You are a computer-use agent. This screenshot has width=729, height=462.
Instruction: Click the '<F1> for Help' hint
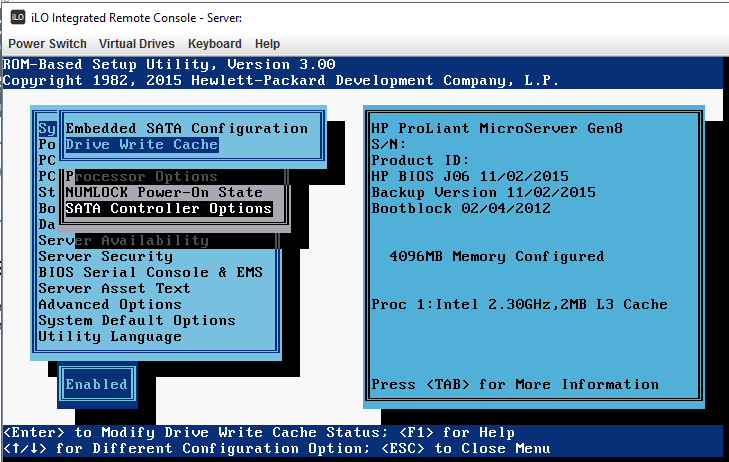[x=457, y=433]
